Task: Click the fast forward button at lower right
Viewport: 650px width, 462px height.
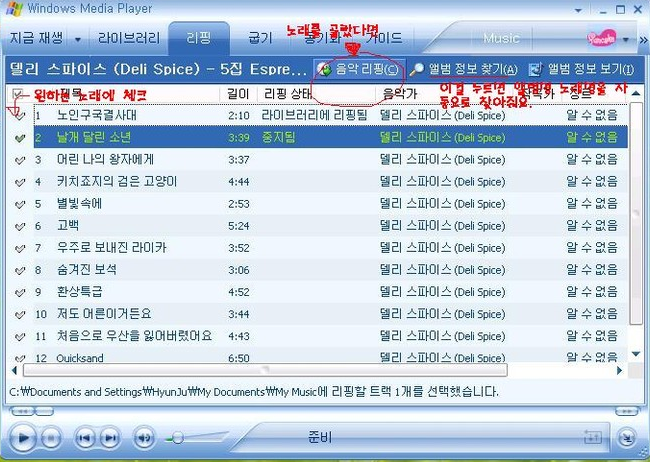Action: pos(626,411)
